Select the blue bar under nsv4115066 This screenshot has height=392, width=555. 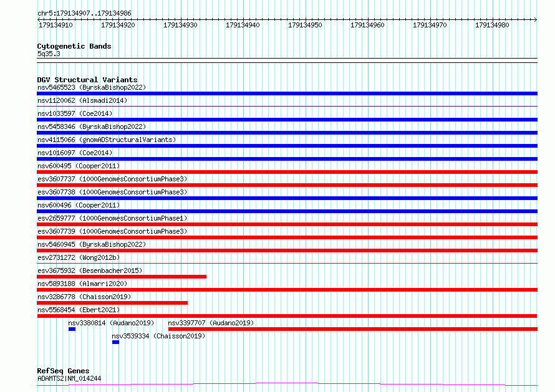pos(287,146)
